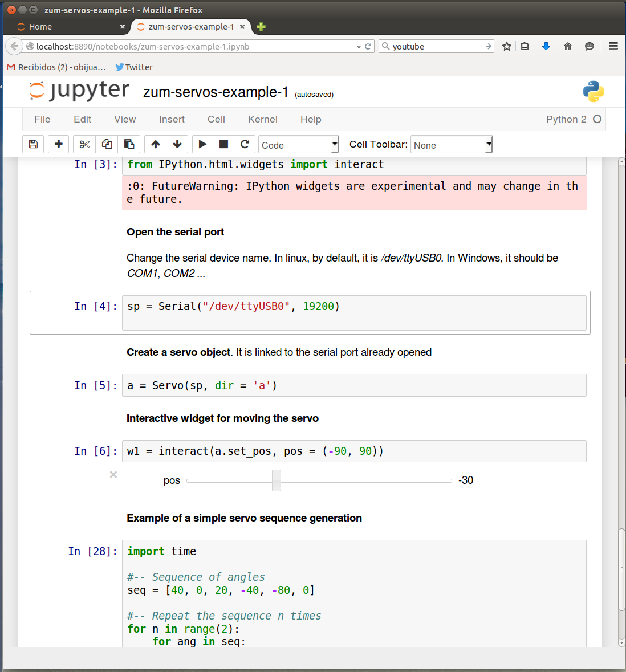
Task: Open the Code cell type dropdown
Action: pyautogui.click(x=298, y=145)
